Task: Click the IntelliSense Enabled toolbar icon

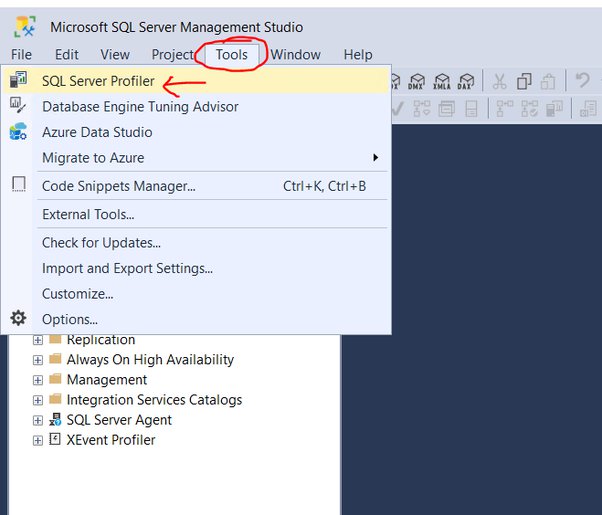Action: point(471,109)
